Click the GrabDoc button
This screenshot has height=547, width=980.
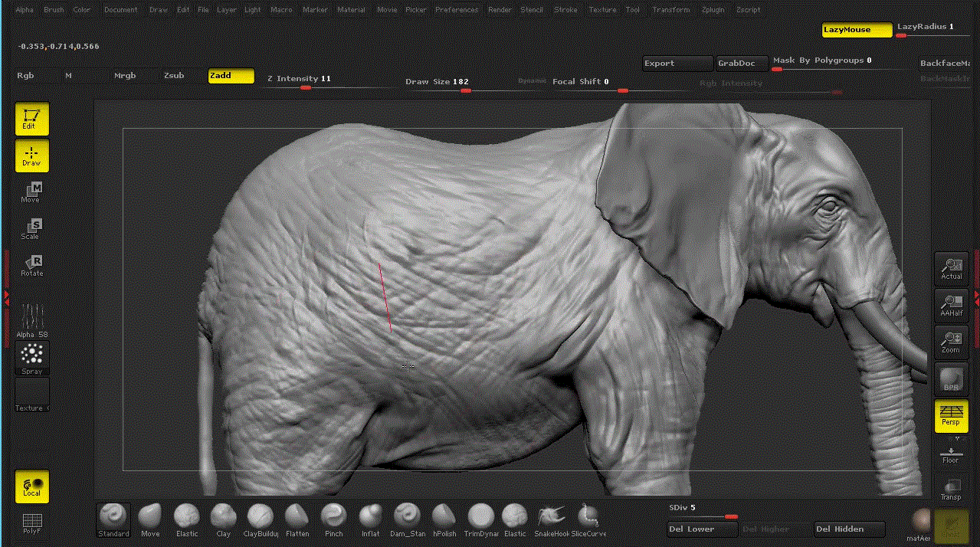pyautogui.click(x=742, y=64)
